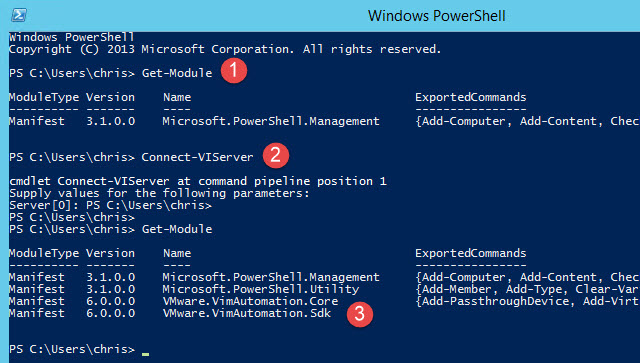The width and height of the screenshot is (640, 363).
Task: Click the first ExportedCommands column header
Action: 471,97
